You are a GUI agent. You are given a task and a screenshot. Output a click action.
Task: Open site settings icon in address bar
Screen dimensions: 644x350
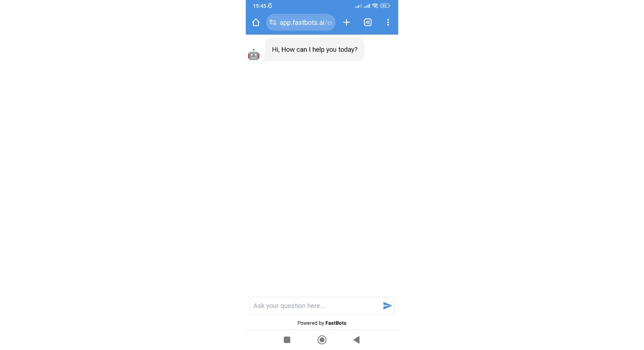273,22
